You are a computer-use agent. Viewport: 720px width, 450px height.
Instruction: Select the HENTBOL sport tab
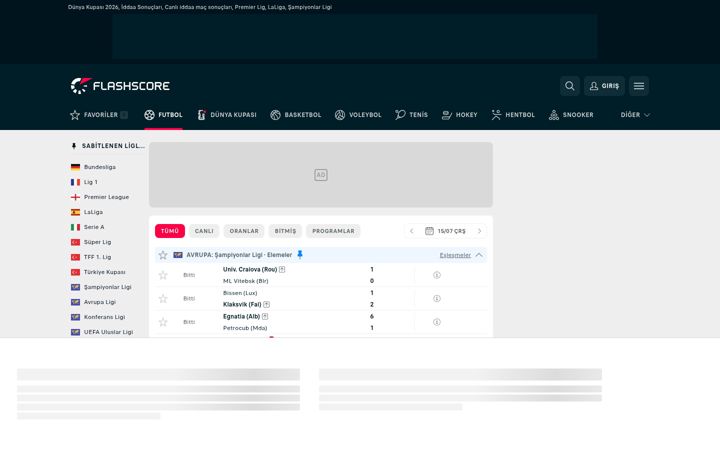pyautogui.click(x=513, y=115)
